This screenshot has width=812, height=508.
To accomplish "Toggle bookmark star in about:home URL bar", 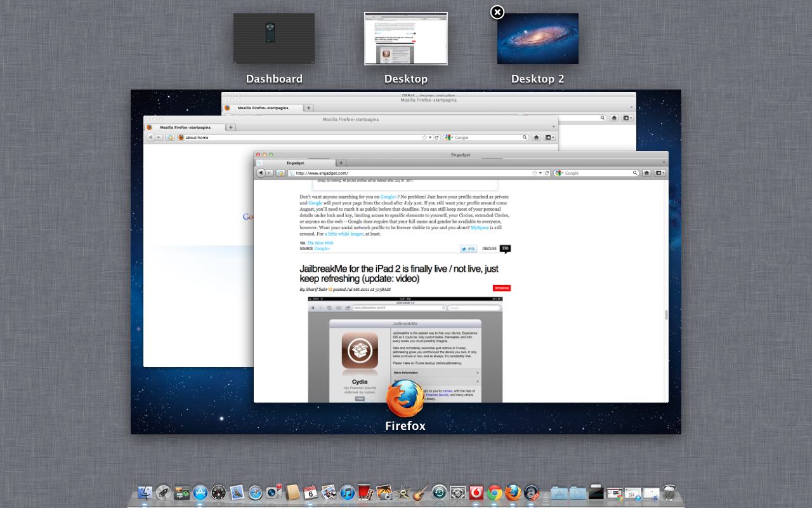I will coord(424,137).
